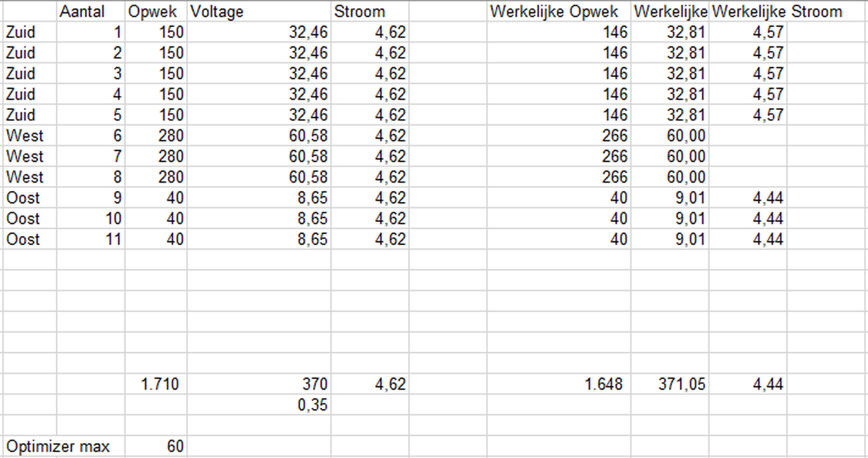868x458 pixels.
Task: Click Werkelijke Opwek 40 in row 10
Action: (x=559, y=219)
